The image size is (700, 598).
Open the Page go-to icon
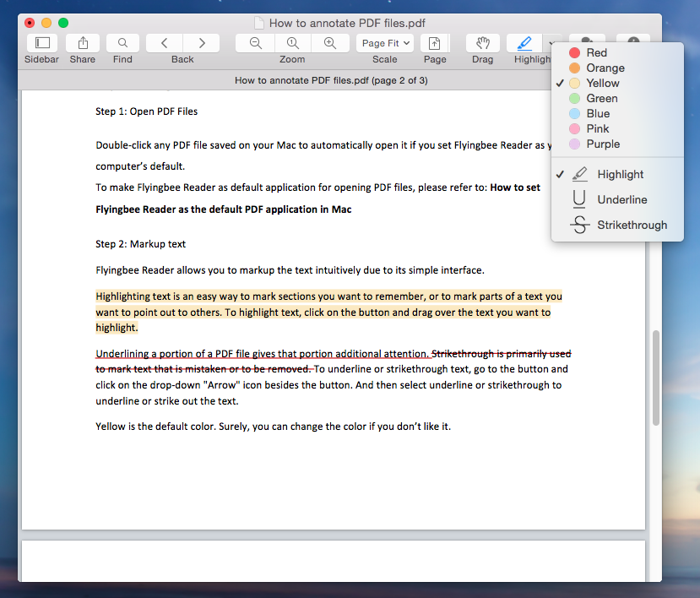pos(434,43)
